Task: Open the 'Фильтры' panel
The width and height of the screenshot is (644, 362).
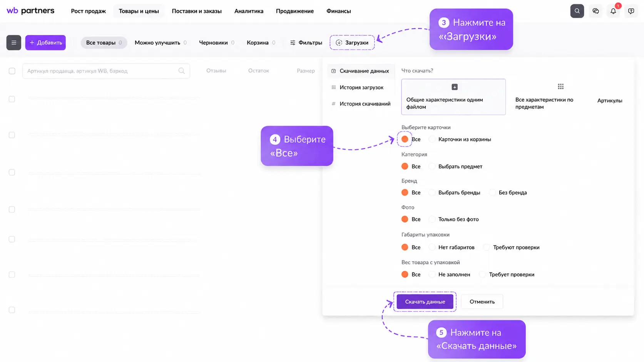Action: [306, 42]
